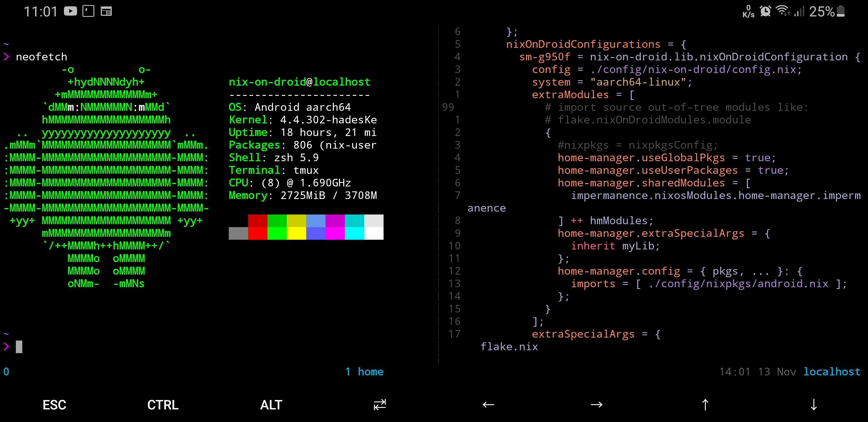The width and height of the screenshot is (868, 422).
Task: Click the 14:01 tmux clock
Action: [x=735, y=372]
